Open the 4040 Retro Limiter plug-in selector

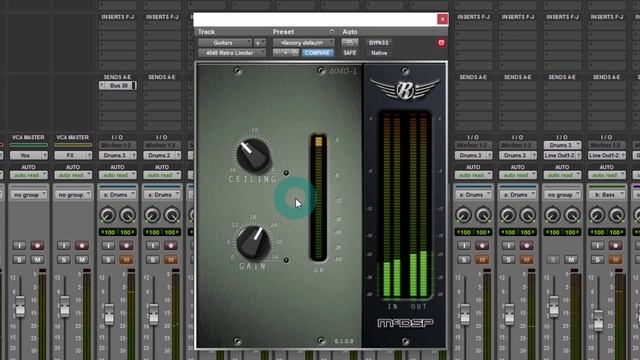[231, 53]
